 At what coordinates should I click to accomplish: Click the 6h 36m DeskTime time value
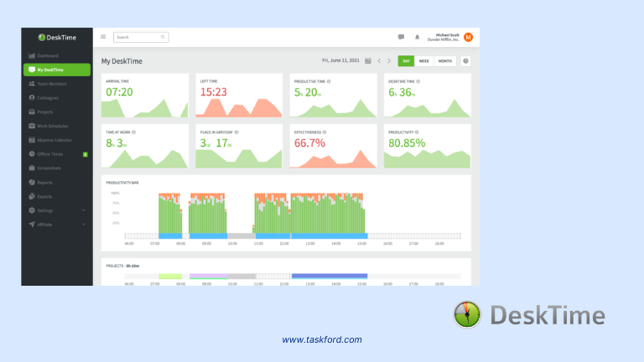click(402, 92)
